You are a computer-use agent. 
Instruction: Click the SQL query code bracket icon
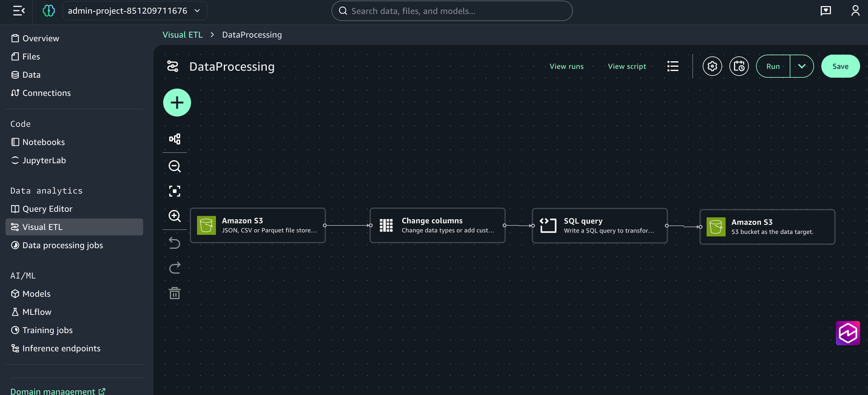pyautogui.click(x=548, y=226)
